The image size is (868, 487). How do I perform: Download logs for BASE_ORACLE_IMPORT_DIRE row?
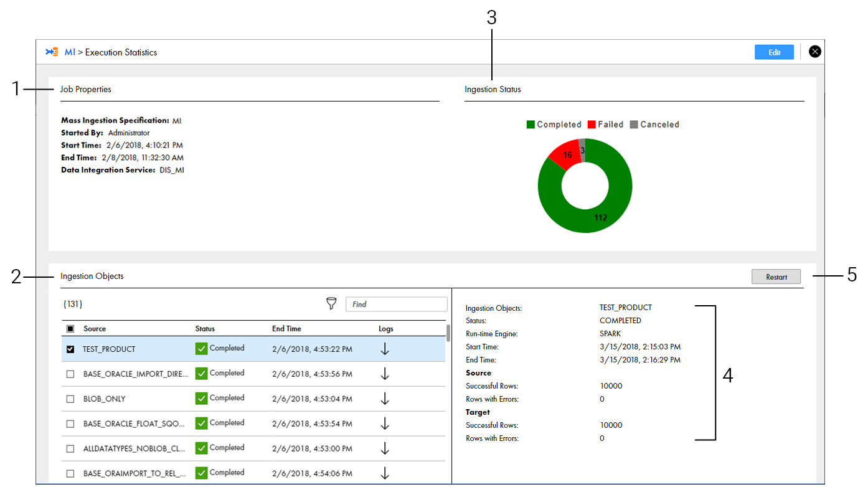click(x=385, y=374)
